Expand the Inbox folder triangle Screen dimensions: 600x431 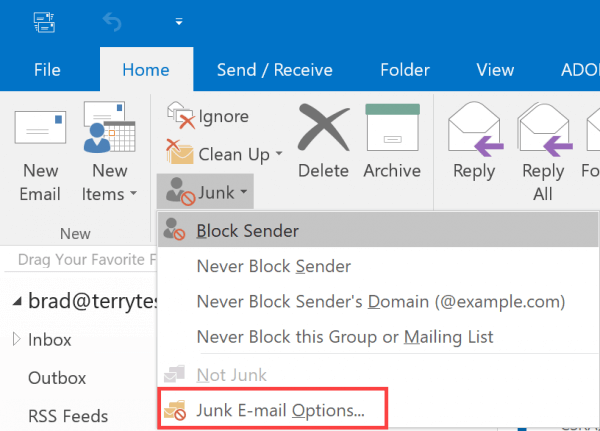[x=16, y=339]
